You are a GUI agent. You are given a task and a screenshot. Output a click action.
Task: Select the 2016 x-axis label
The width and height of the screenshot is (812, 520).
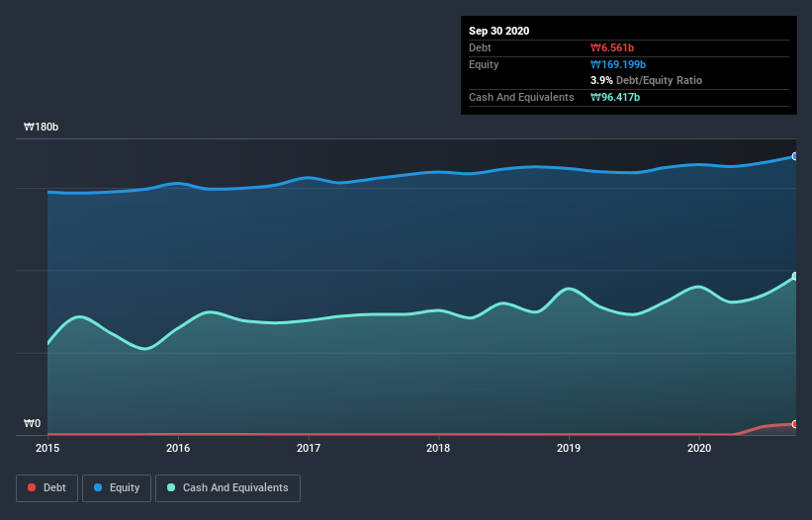pos(178,448)
